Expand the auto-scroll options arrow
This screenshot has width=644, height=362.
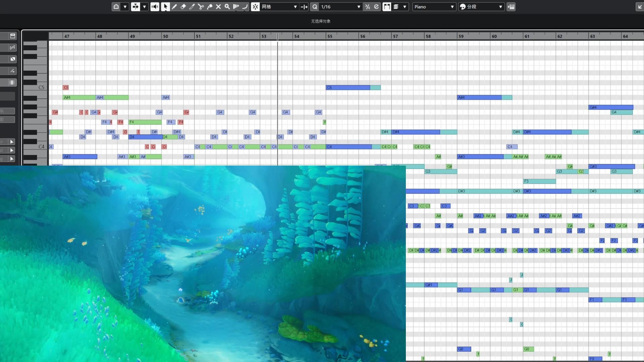tap(145, 7)
